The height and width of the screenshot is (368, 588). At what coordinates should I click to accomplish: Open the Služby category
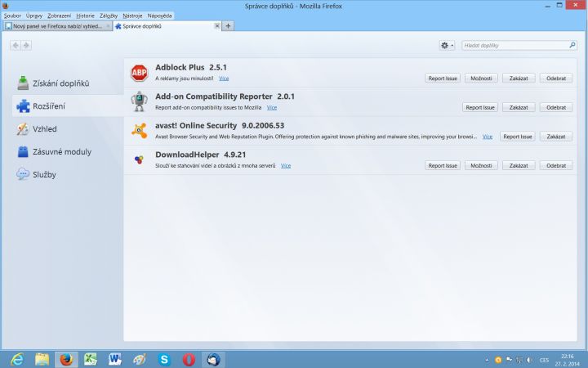tap(37, 174)
